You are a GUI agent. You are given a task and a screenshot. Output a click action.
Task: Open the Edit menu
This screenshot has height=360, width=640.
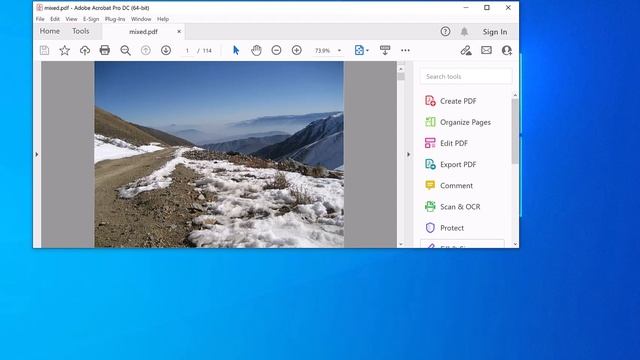click(x=55, y=19)
